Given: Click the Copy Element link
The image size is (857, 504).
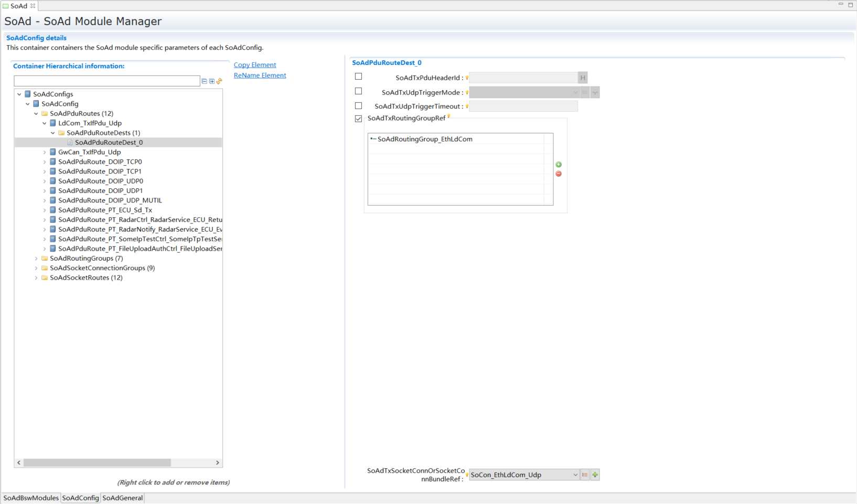Looking at the screenshot, I should pyautogui.click(x=255, y=65).
